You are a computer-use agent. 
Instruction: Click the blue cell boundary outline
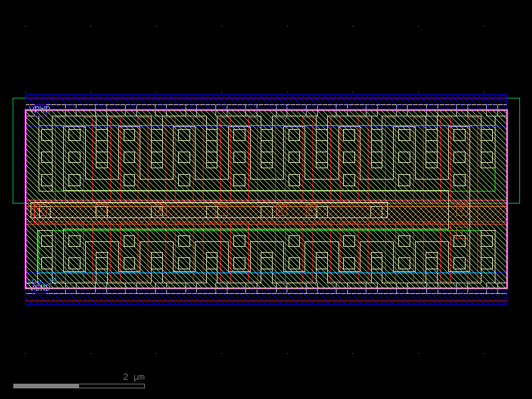[x=266, y=93]
